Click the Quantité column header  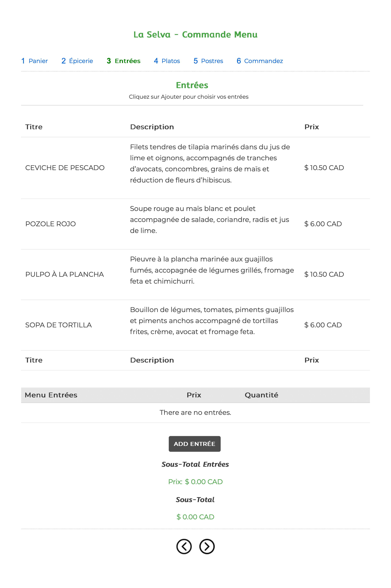pos(261,395)
